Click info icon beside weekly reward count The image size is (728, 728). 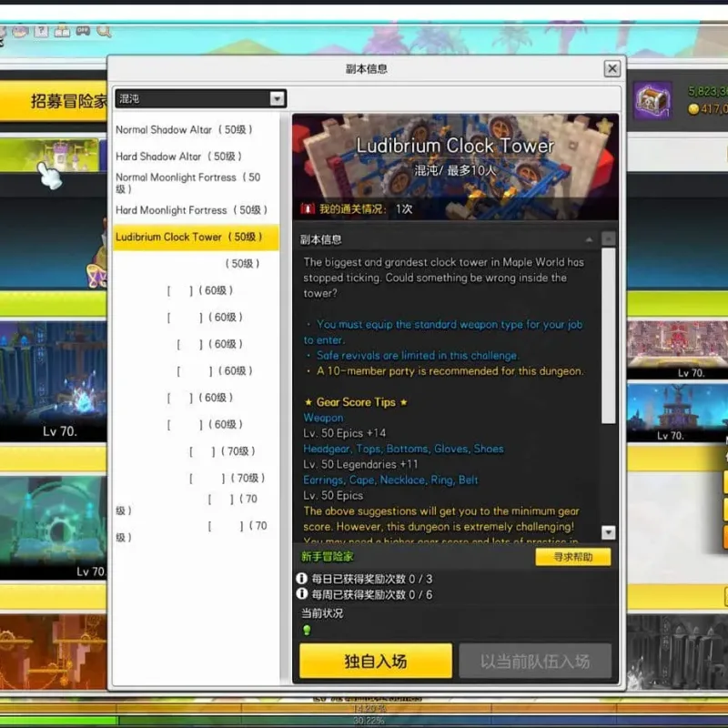click(x=302, y=594)
